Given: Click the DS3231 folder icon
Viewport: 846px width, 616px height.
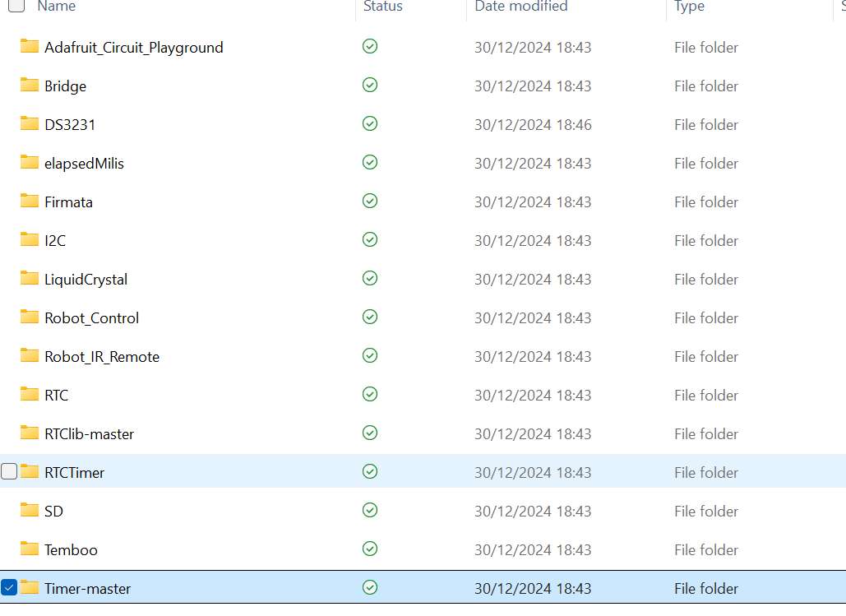Looking at the screenshot, I should click(29, 123).
